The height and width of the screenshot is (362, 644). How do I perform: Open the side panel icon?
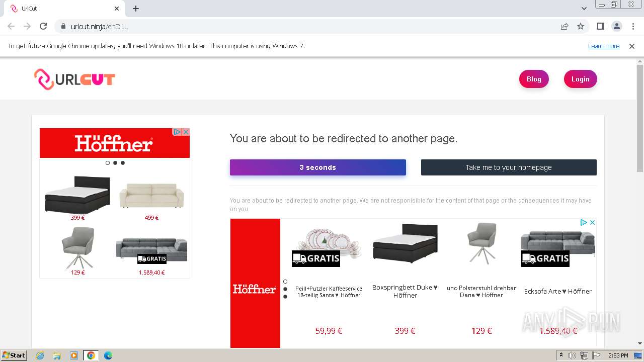tap(600, 26)
